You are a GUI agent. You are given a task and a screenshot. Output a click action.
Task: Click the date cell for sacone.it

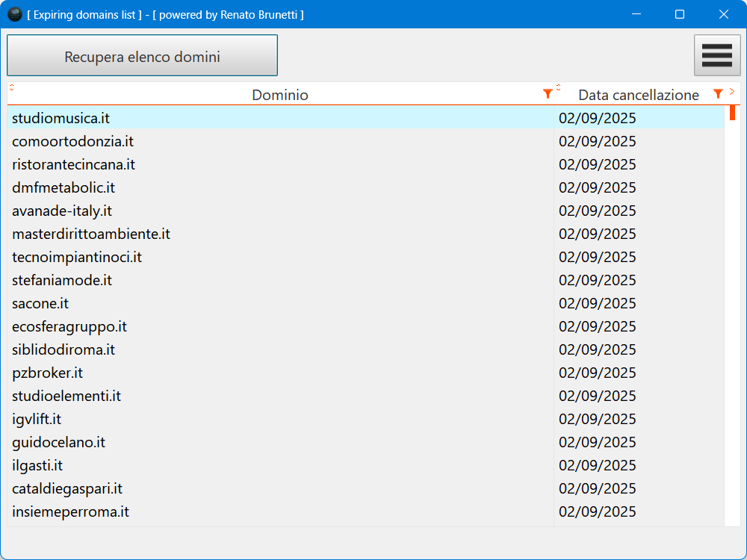coord(597,303)
